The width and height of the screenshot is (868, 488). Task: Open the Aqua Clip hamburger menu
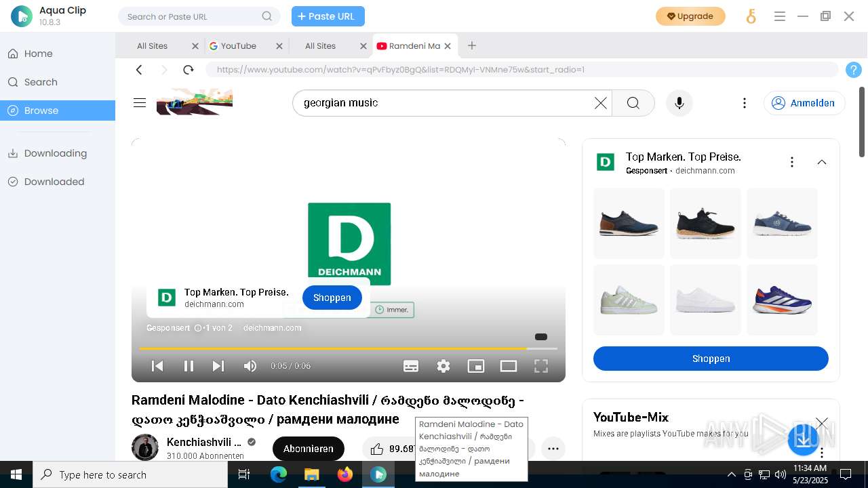coord(780,16)
